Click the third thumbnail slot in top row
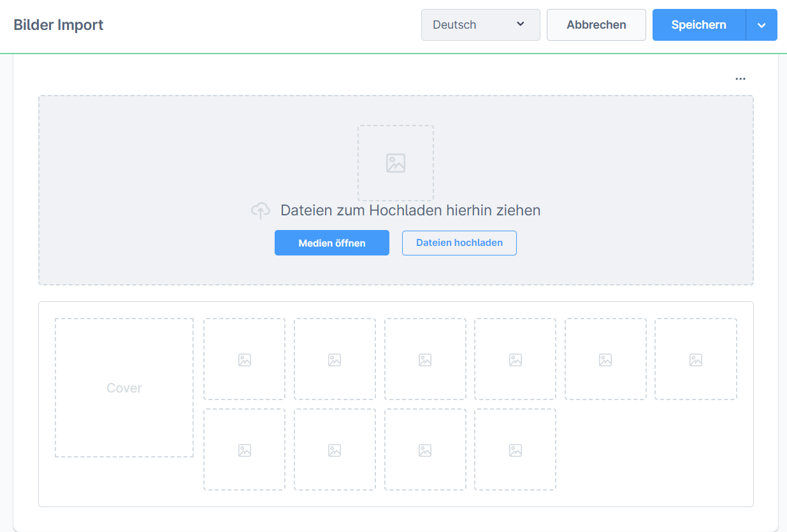Viewport: 787px width, 532px height. point(425,359)
